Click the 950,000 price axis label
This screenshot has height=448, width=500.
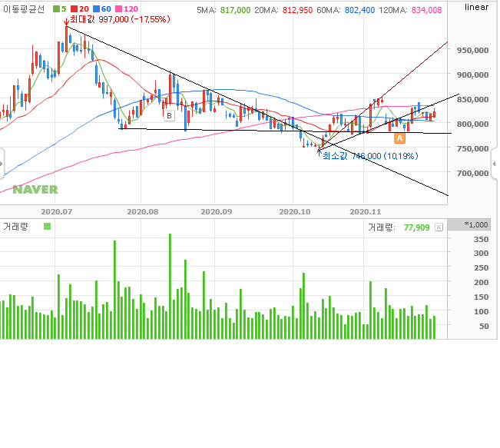(x=472, y=51)
